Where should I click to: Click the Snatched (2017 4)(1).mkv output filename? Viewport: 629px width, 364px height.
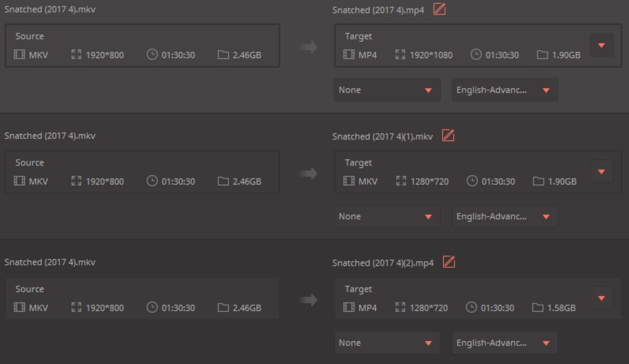[x=382, y=136]
